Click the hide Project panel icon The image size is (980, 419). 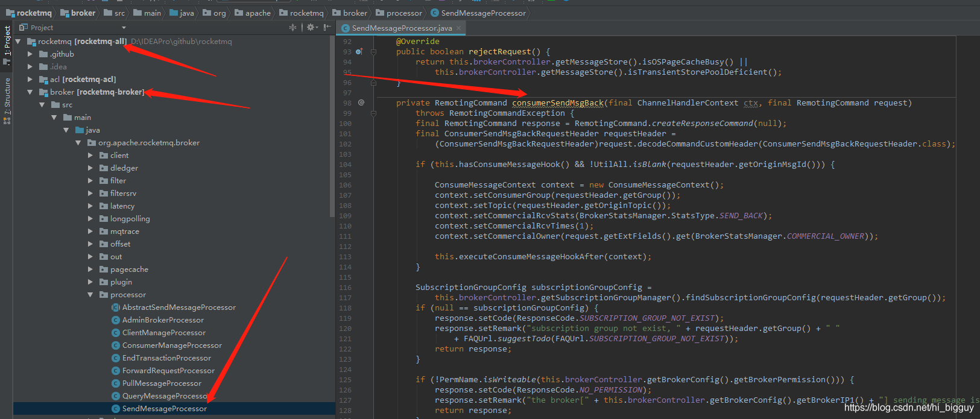327,27
